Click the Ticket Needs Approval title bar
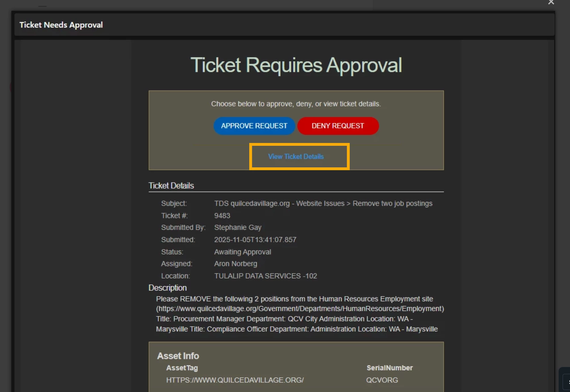The image size is (570, 392). pyautogui.click(x=61, y=25)
